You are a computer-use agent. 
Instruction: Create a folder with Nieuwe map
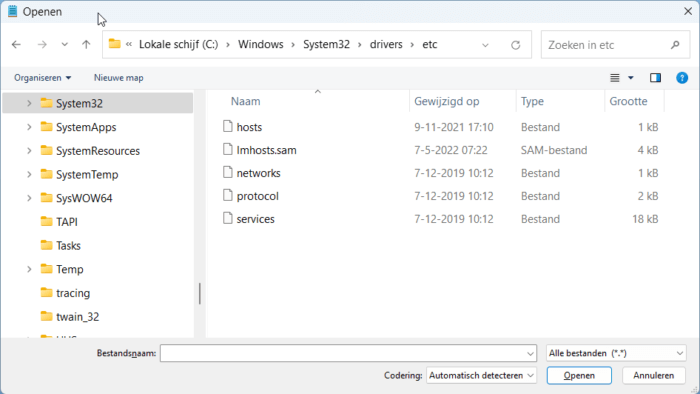tap(118, 78)
